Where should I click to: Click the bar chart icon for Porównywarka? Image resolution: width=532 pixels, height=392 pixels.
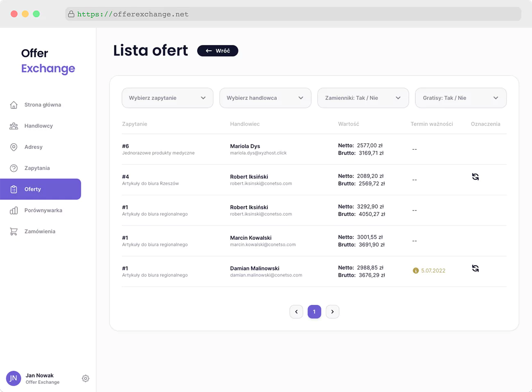click(x=14, y=210)
